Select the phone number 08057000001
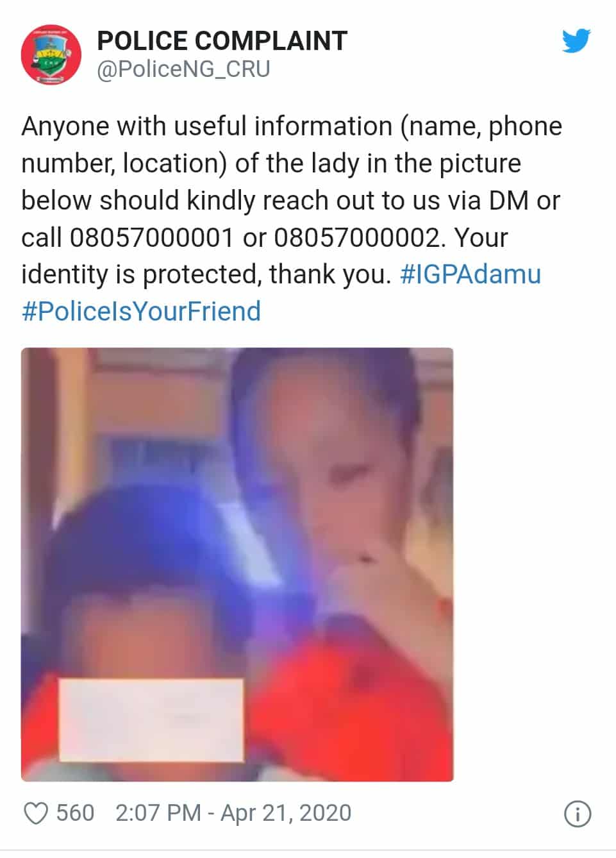 pos(151,238)
